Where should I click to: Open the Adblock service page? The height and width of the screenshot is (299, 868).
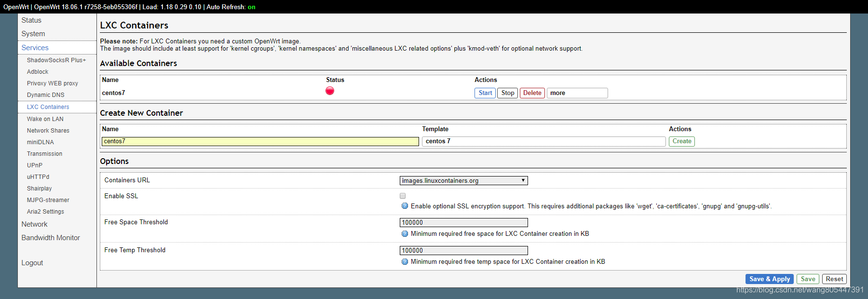point(38,72)
